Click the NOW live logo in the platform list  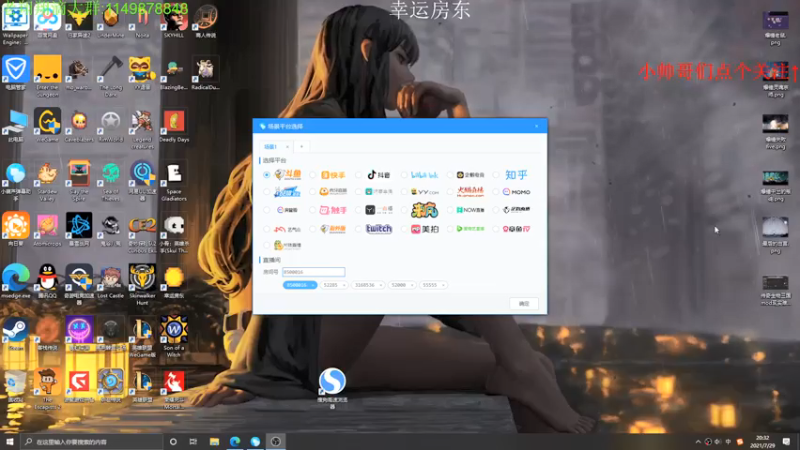[x=470, y=210]
